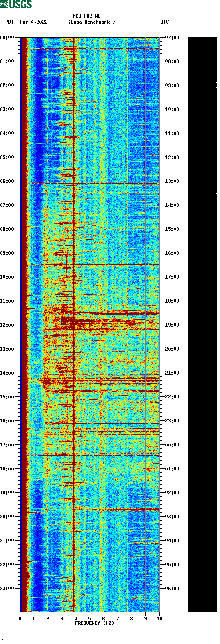
Task: Click the UTC time label '13:00'
Action: pyautogui.click(x=172, y=181)
